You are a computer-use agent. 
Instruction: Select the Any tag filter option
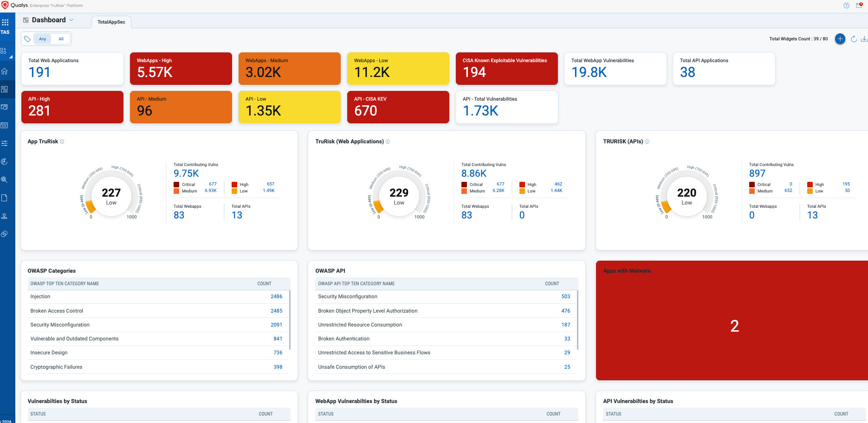43,39
